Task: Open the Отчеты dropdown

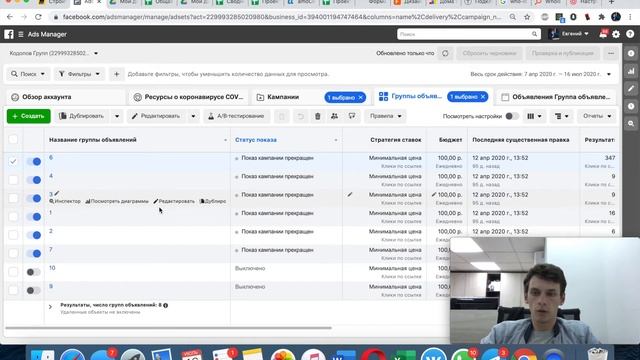Action: click(597, 116)
